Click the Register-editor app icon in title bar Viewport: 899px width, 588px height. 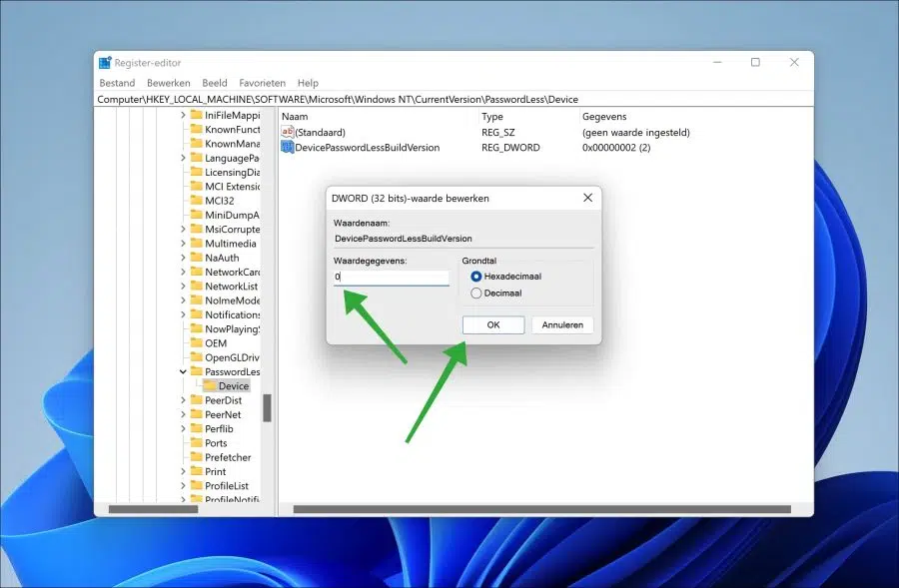[105, 63]
